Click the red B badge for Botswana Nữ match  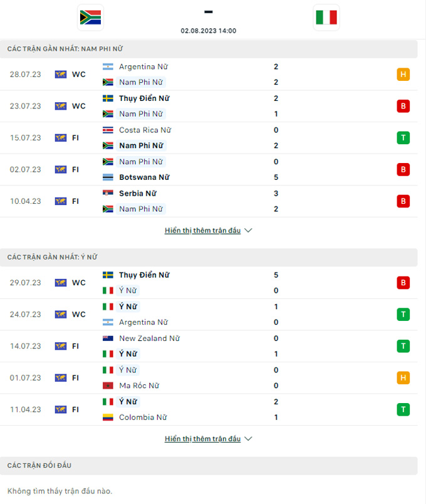click(x=403, y=169)
